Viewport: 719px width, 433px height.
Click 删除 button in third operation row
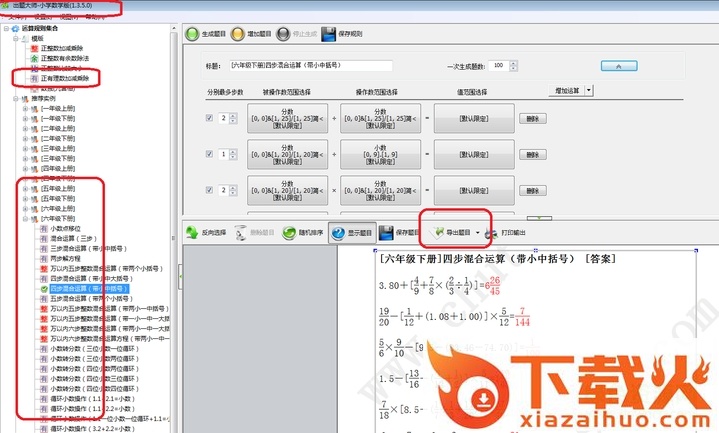(x=533, y=191)
